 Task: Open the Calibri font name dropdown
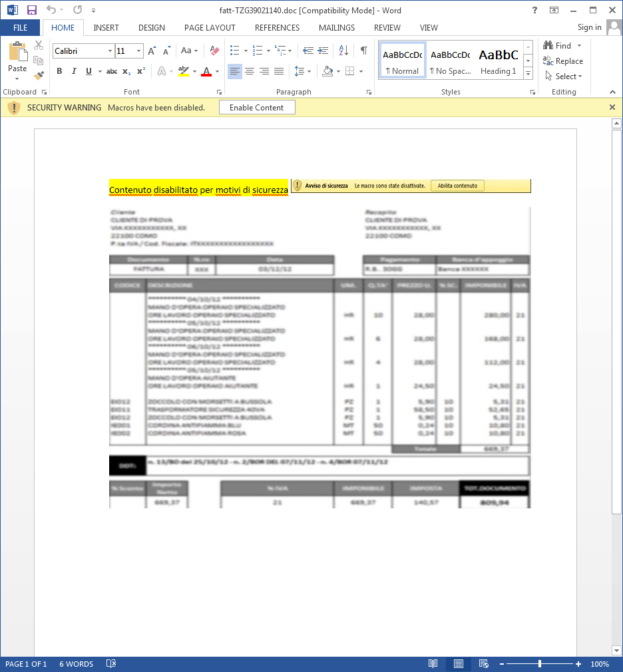pyautogui.click(x=110, y=51)
